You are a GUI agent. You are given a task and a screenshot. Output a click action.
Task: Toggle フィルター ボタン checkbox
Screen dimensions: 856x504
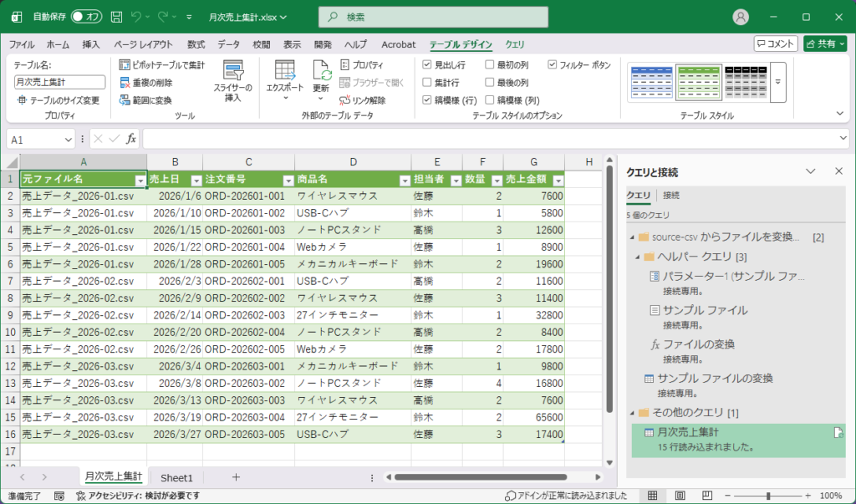tap(553, 64)
